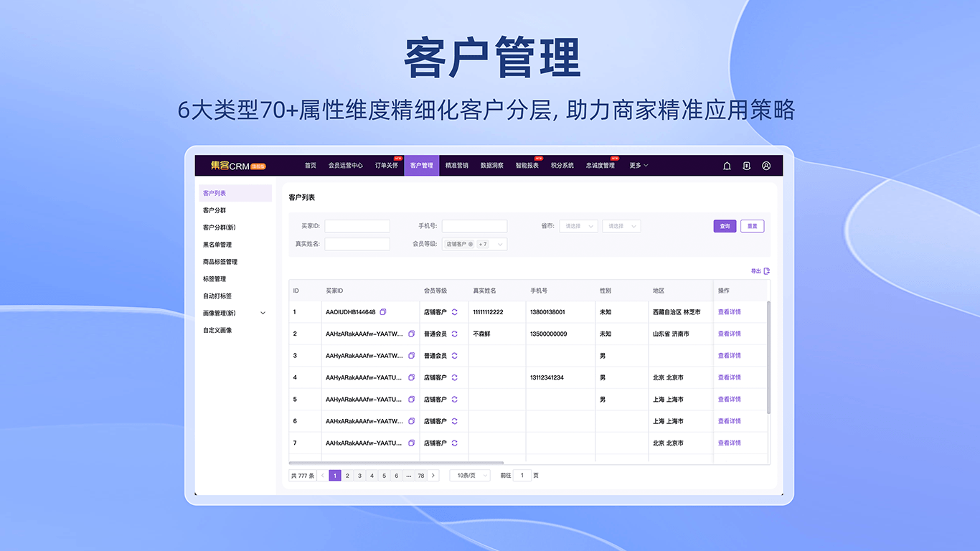Copy buyer ID AAOIUDHB144648

pos(383,312)
